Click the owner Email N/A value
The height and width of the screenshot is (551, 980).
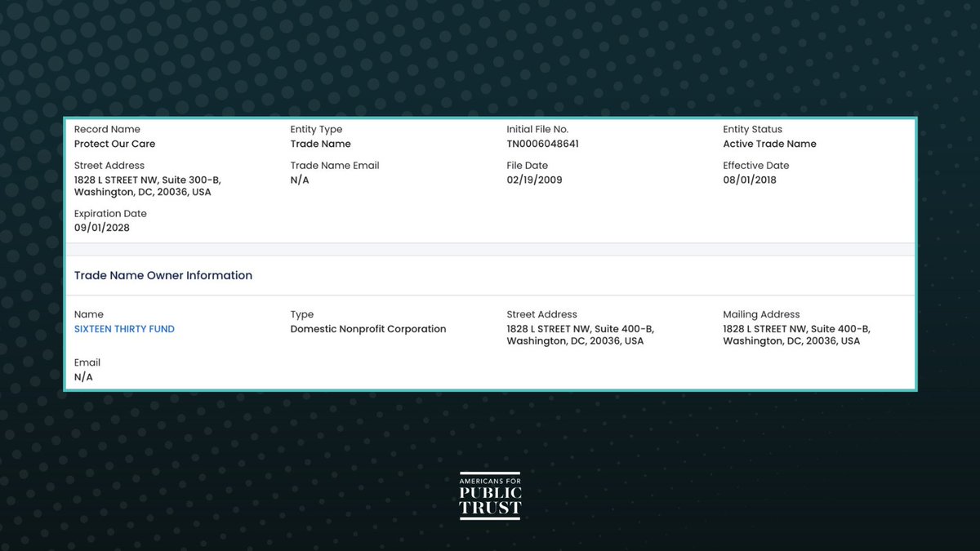83,377
